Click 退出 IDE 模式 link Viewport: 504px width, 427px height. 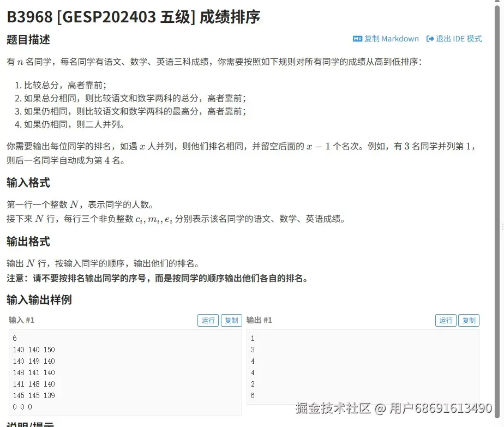(454, 39)
